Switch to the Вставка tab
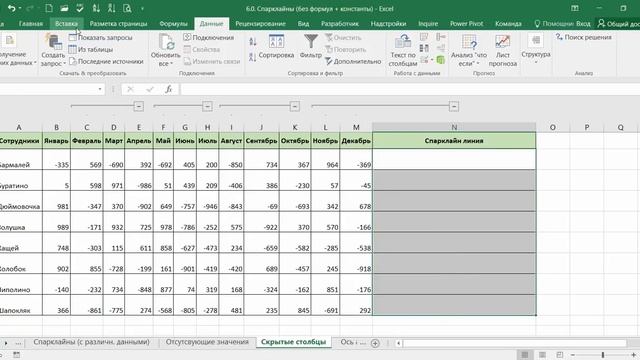Image resolution: width=640 pixels, height=360 pixels. tap(66, 24)
